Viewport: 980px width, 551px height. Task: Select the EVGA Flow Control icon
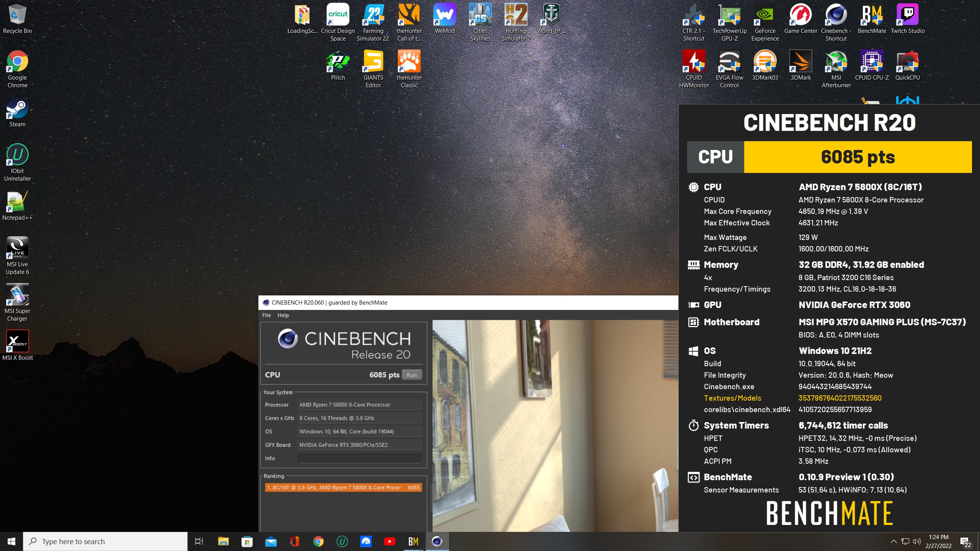click(729, 69)
